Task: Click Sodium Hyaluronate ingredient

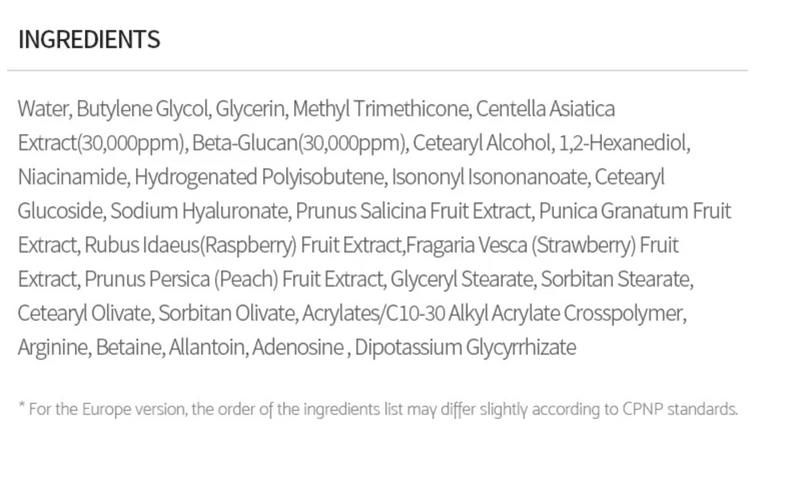Action: (x=199, y=211)
